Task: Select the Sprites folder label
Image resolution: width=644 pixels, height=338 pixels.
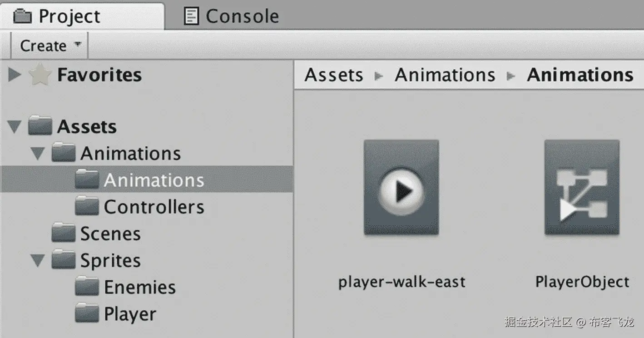Action: point(110,261)
